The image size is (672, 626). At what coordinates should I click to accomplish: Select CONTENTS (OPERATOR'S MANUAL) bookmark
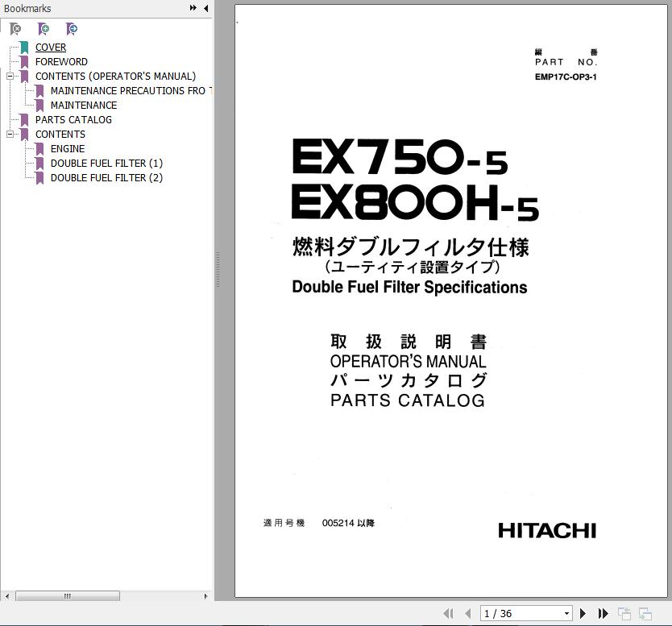115,77
